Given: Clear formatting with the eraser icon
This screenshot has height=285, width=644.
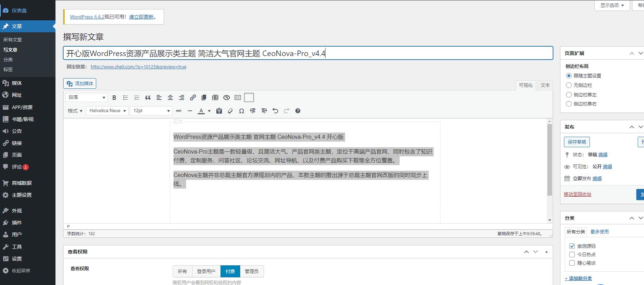Looking at the screenshot, I should point(230,111).
